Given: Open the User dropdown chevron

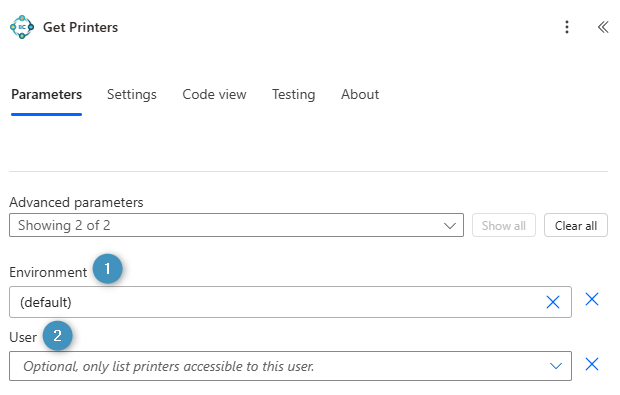Looking at the screenshot, I should [556, 366].
